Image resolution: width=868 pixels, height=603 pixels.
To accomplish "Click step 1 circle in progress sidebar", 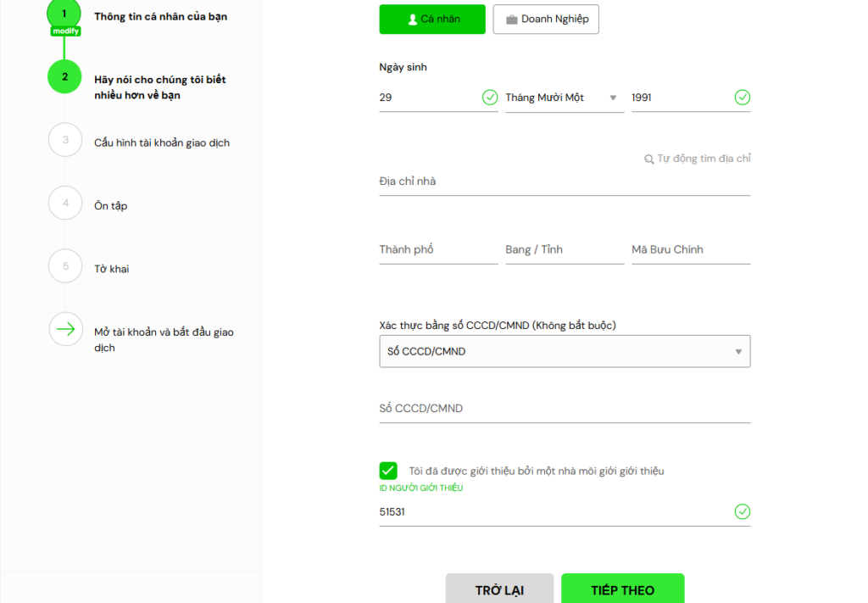I will click(x=64, y=14).
